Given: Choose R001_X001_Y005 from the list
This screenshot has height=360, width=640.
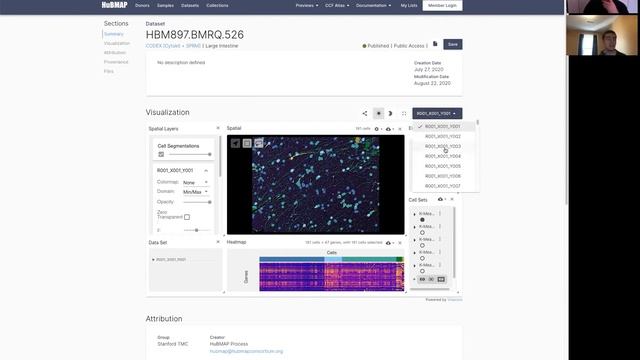Looking at the screenshot, I should pyautogui.click(x=443, y=166).
